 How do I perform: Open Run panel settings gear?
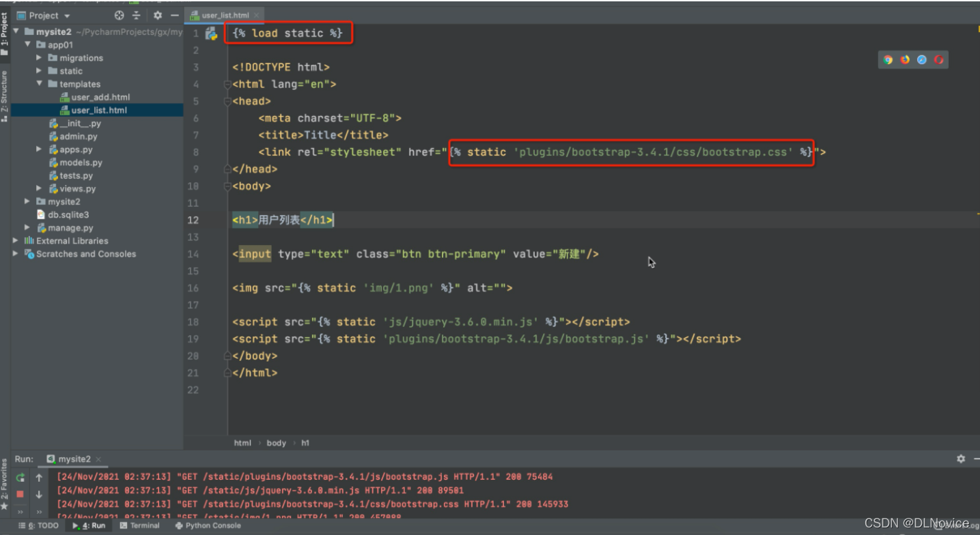click(961, 459)
